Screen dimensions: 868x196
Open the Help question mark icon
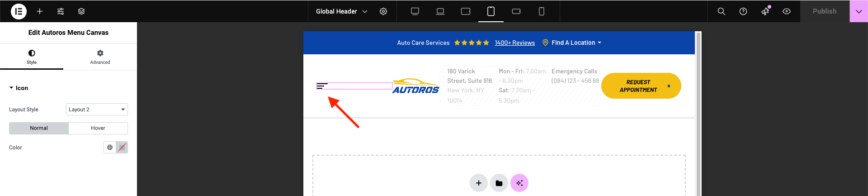743,11
